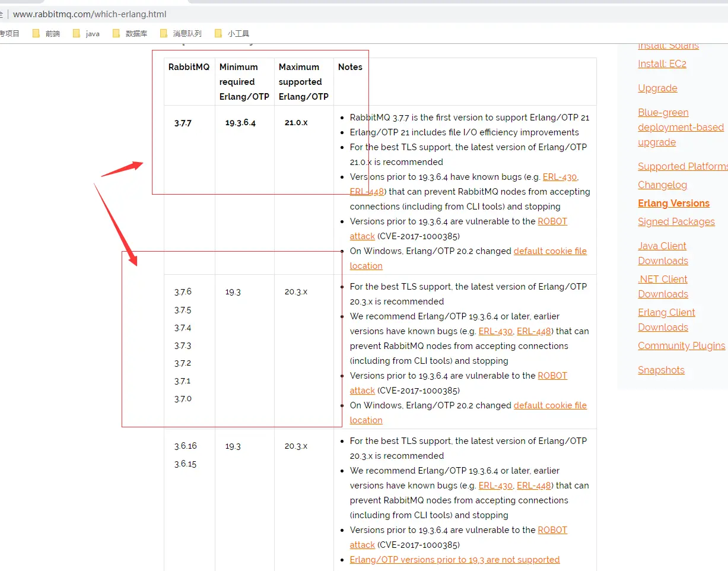728x571 pixels.
Task: Follow ROBOT attack link in 3.7.7 notes
Action: pos(552,221)
